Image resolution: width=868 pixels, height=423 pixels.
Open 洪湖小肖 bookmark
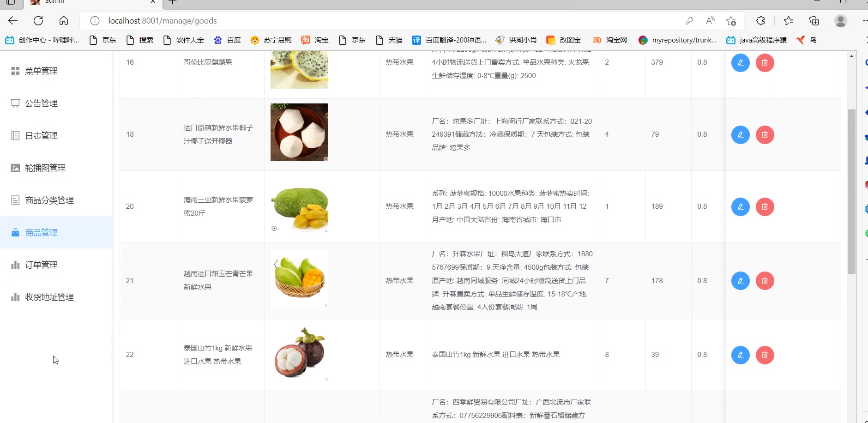[516, 40]
